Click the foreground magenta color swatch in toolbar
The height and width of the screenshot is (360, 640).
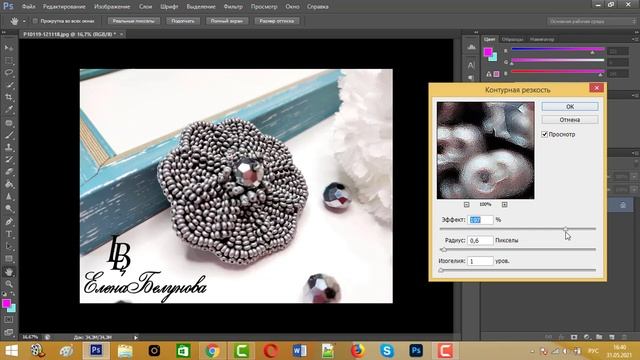tap(6, 303)
